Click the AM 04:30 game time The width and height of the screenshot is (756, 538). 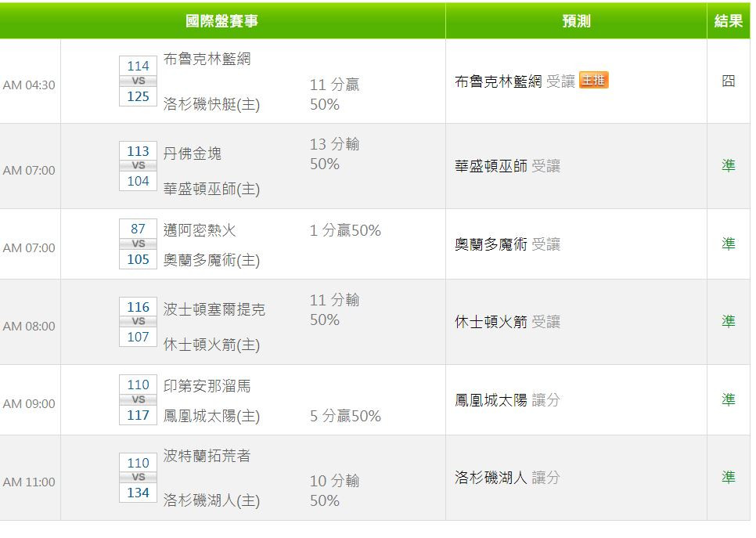coord(29,85)
